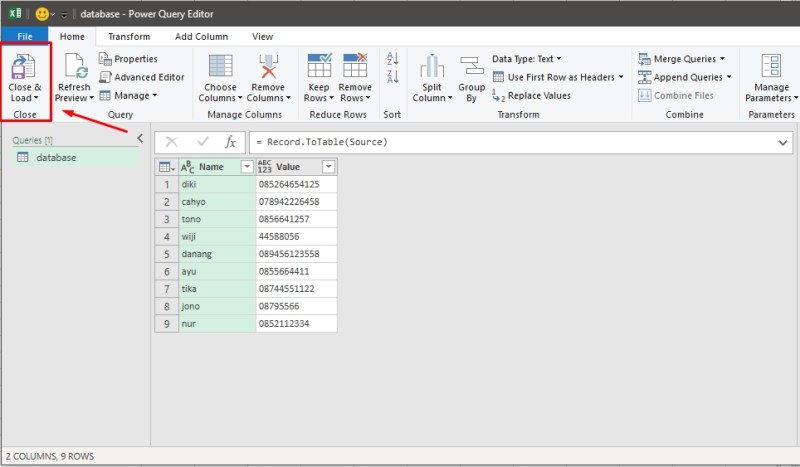Confirm formula with checkmark icon

click(203, 141)
